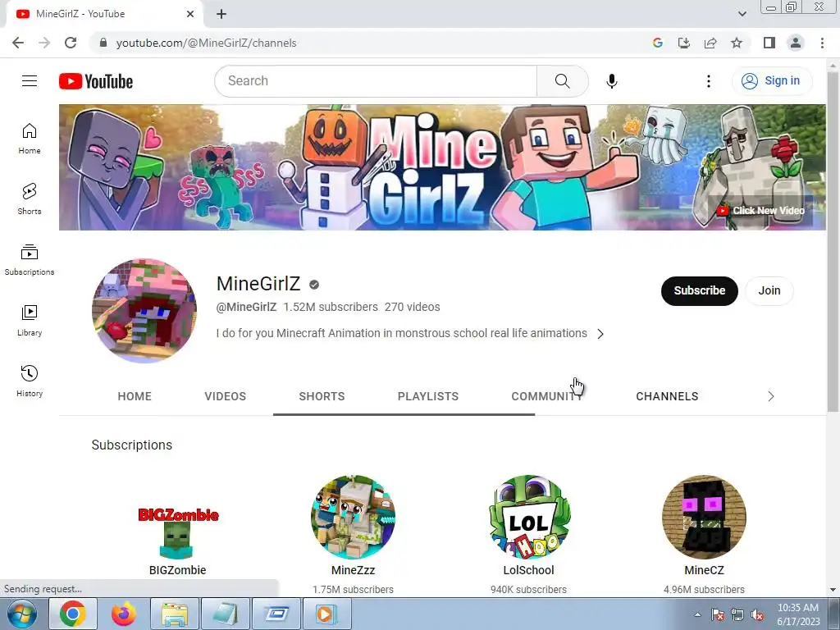Open Subscriptions in sidebar
This screenshot has width=840, height=630.
(30, 260)
